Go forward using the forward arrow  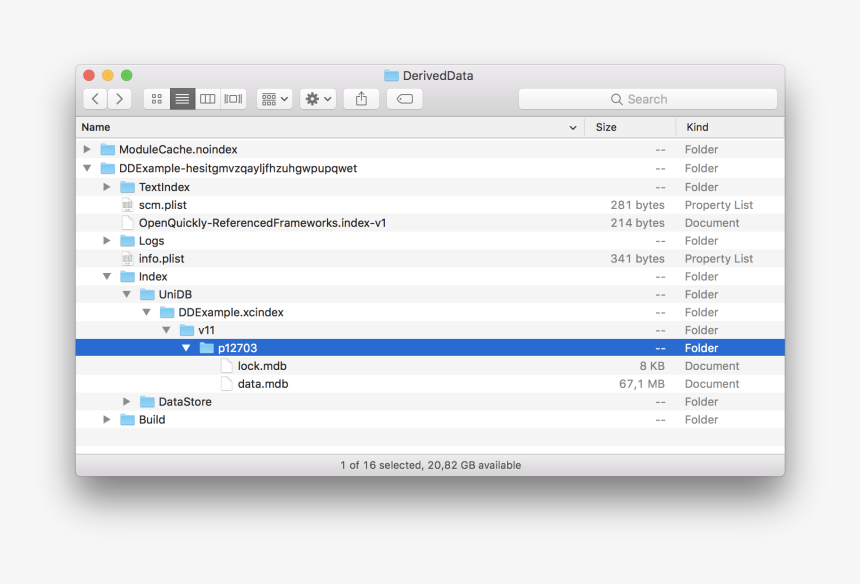(x=120, y=99)
